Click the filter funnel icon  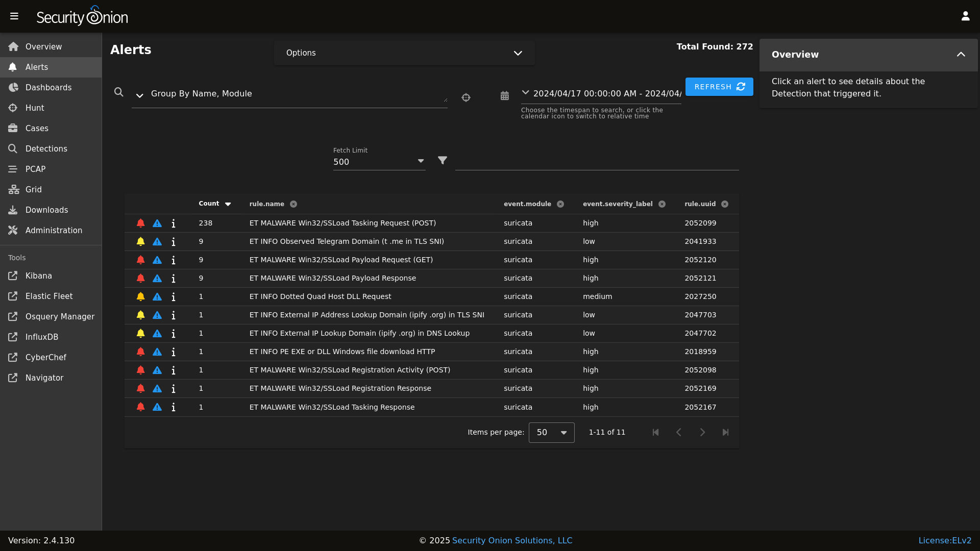pyautogui.click(x=443, y=160)
